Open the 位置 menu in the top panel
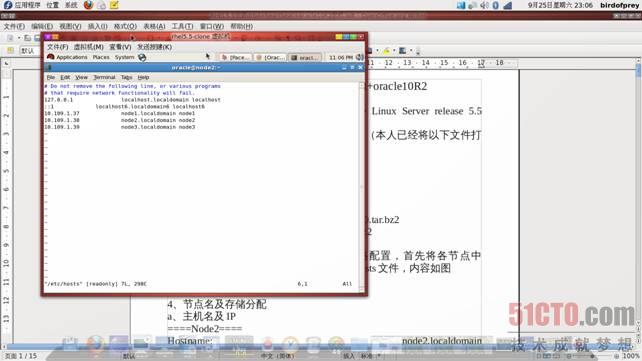 point(52,5)
